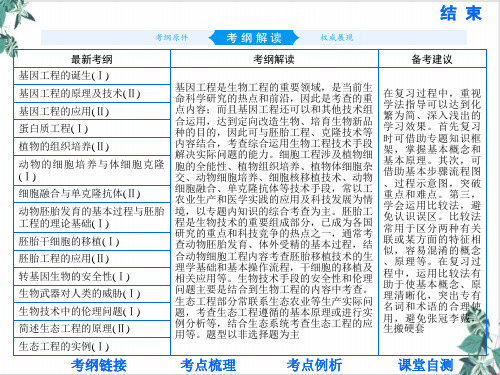500x375 pixels.
Task: Select the highlighted 考纲解读 tab
Action: (x=254, y=37)
